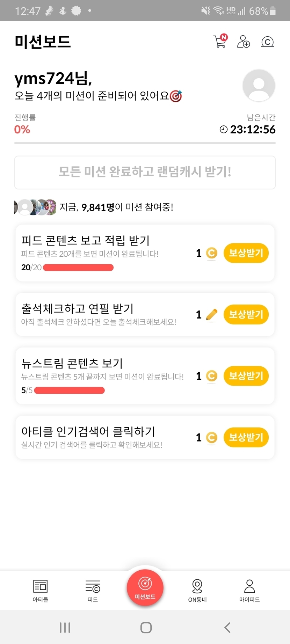This screenshot has height=644, width=290.
Task: Open Android recent apps icon
Action: tap(65, 628)
